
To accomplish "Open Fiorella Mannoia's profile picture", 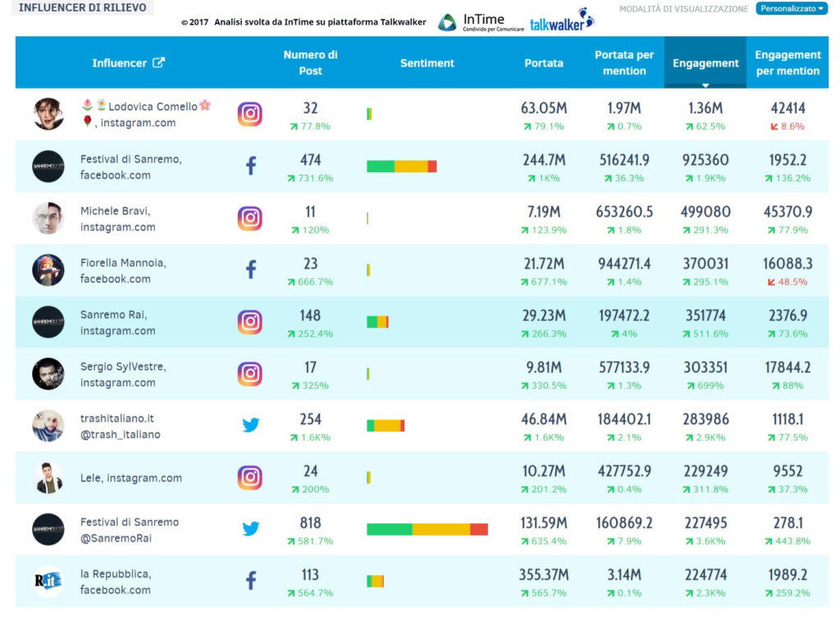I will [x=48, y=270].
